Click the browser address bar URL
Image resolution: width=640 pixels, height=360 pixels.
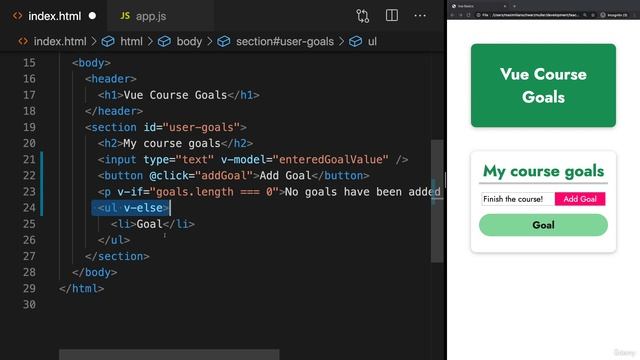pyautogui.click(x=535, y=15)
